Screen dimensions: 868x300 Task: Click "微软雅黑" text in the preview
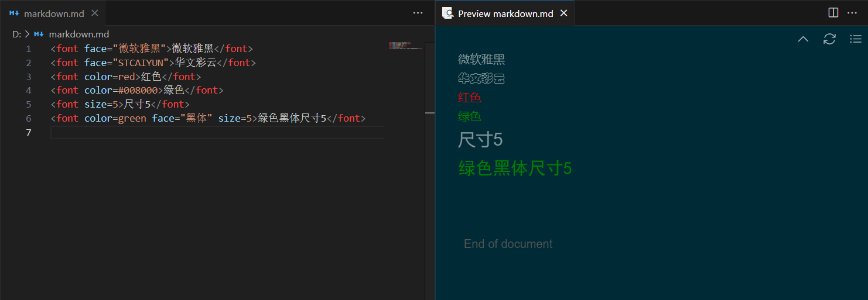tap(481, 59)
